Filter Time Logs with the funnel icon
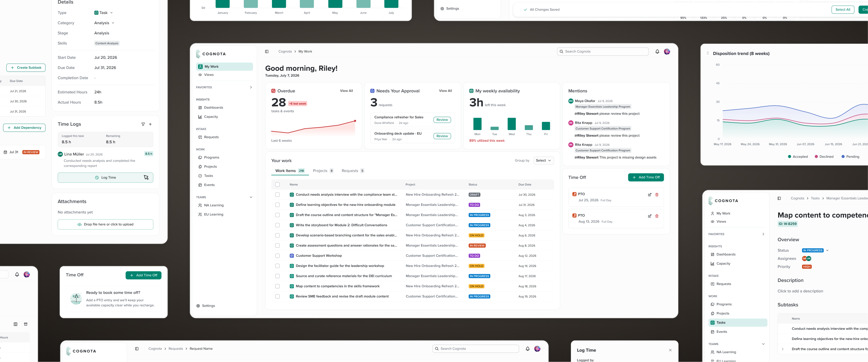868x362 pixels. (143, 124)
